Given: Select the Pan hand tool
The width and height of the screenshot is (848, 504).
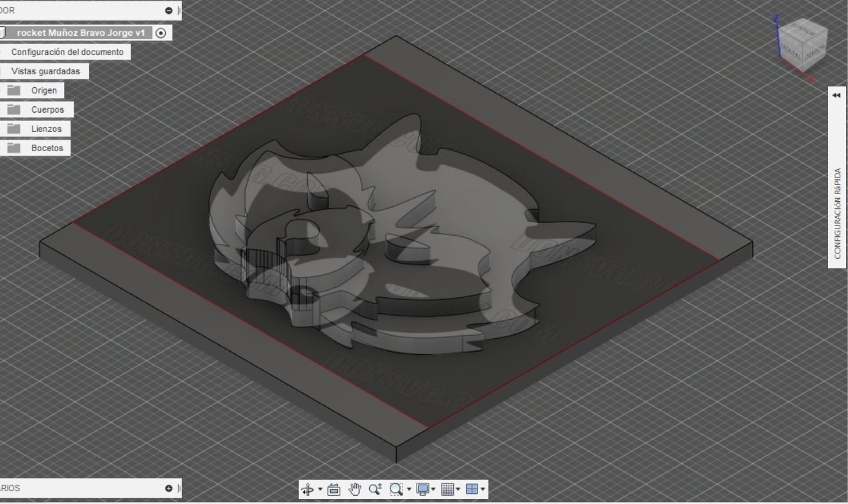Looking at the screenshot, I should tap(354, 489).
